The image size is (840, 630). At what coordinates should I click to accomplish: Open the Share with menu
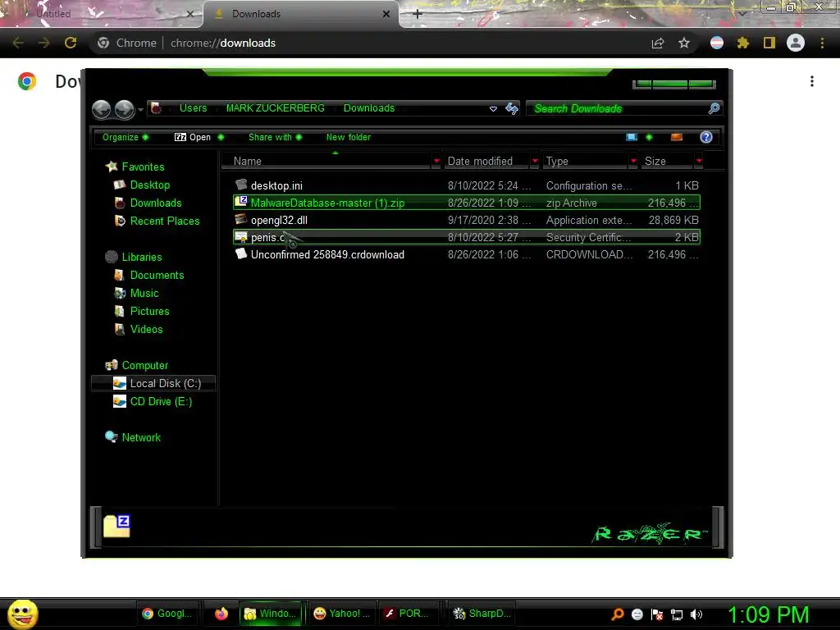click(276, 137)
